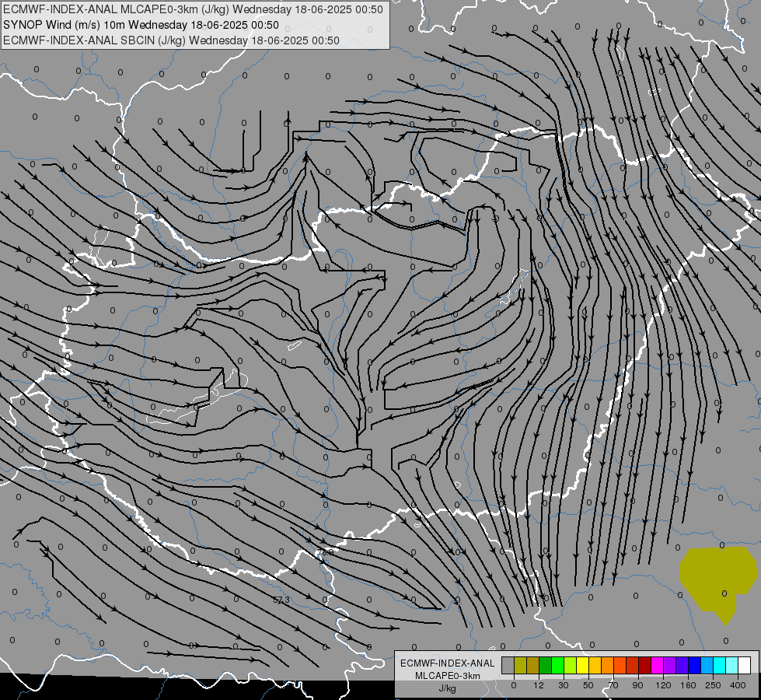761x700 pixels.
Task: Click the 57.3 value on the map
Action: tap(281, 600)
